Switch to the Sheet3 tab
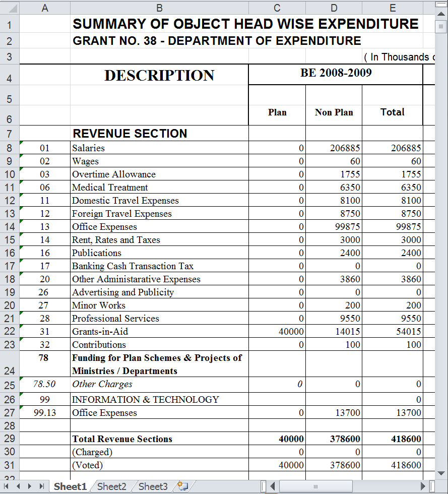 pos(153,486)
